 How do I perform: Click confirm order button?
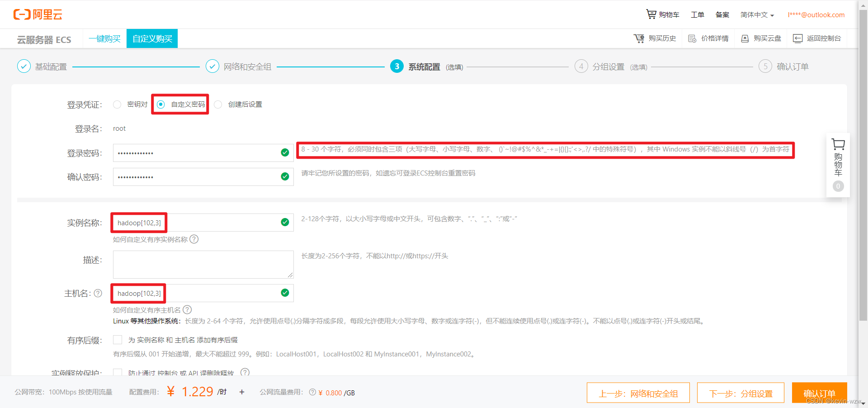(819, 393)
